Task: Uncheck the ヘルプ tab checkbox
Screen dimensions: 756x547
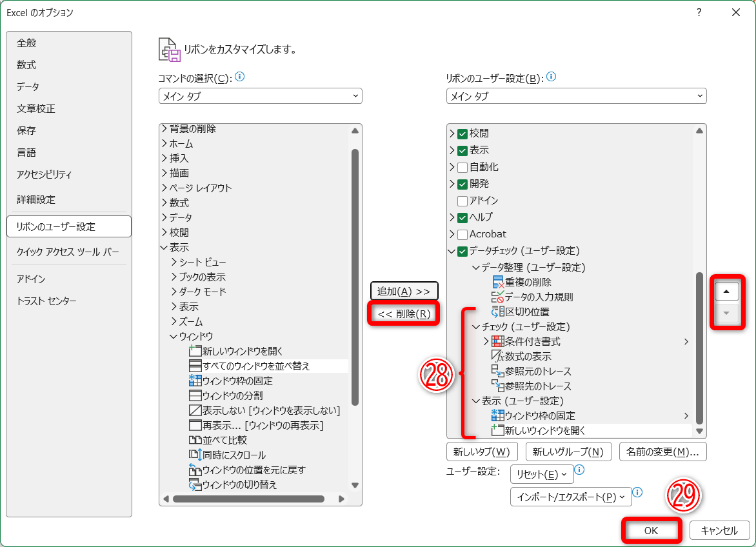Action: click(x=463, y=218)
